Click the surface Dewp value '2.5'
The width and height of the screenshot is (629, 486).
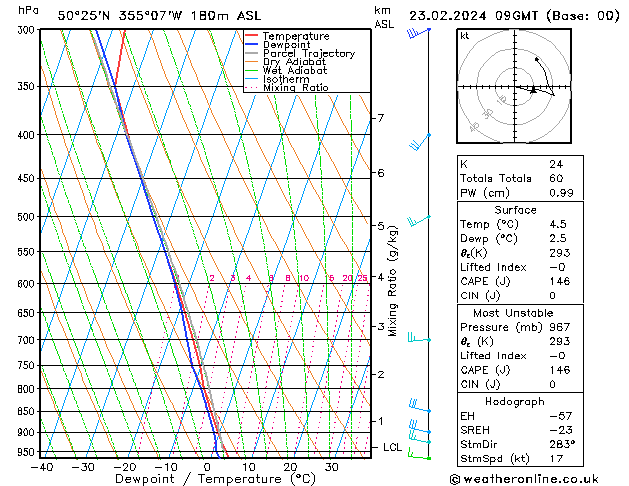(558, 238)
